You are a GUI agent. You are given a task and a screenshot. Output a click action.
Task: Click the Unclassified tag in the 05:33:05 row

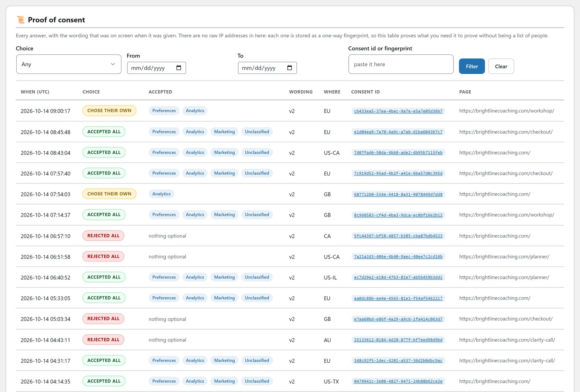point(257,298)
